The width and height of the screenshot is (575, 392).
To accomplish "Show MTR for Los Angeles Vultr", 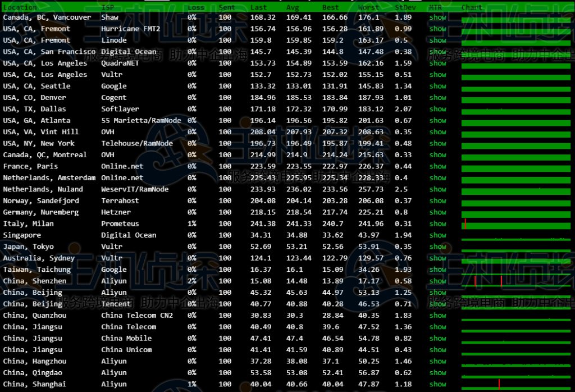I will [438, 75].
